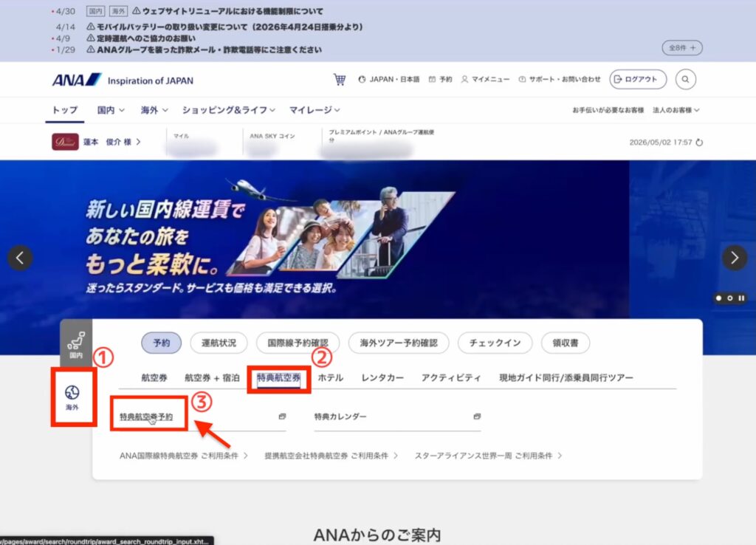Image resolution: width=756 pixels, height=545 pixels.
Task: Click the search magnifier icon
Action: [x=685, y=80]
